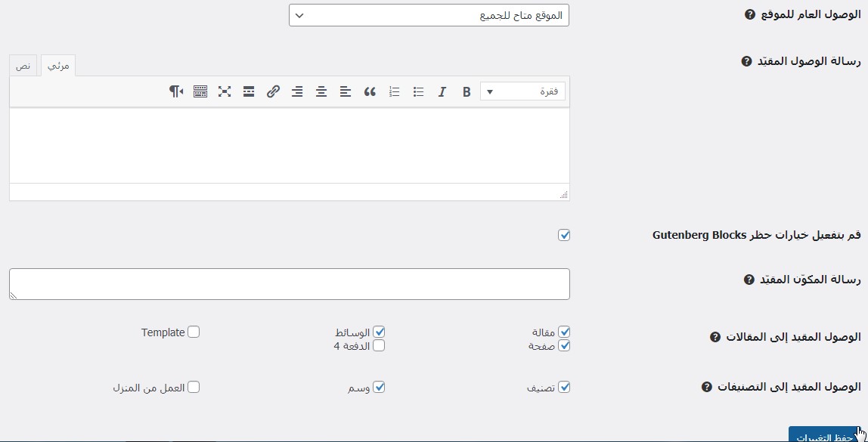Show the toolbar toggle (kitchen sink)
Screen dimensions: 868x442
pos(200,91)
